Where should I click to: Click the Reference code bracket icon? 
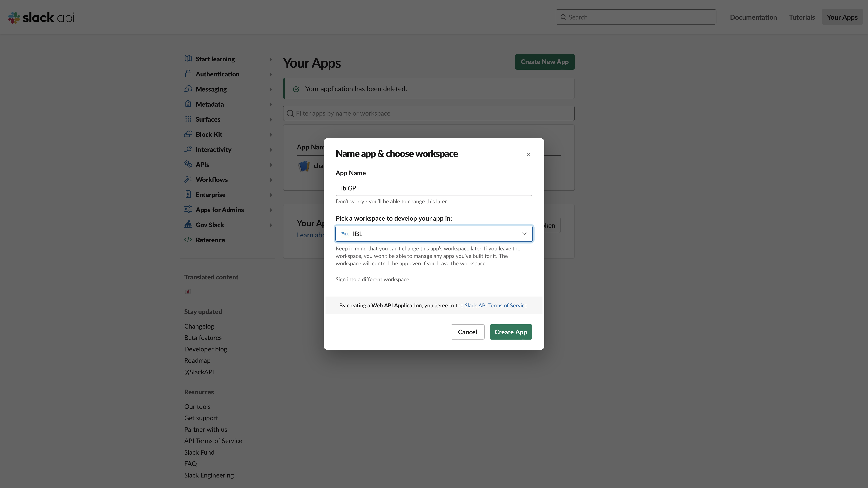pyautogui.click(x=188, y=240)
